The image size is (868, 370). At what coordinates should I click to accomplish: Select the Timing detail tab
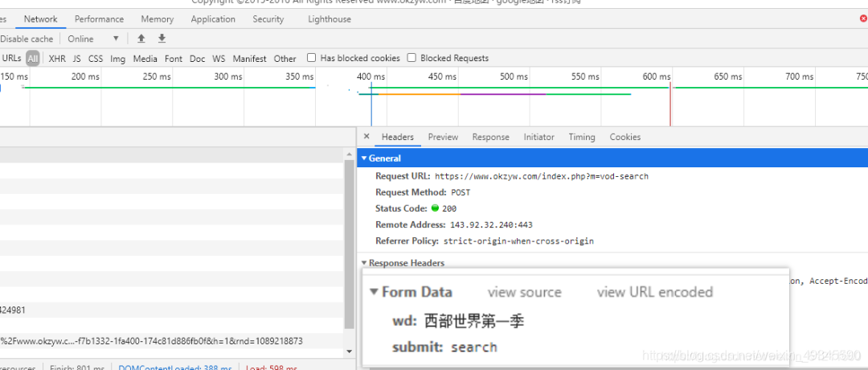tap(582, 137)
